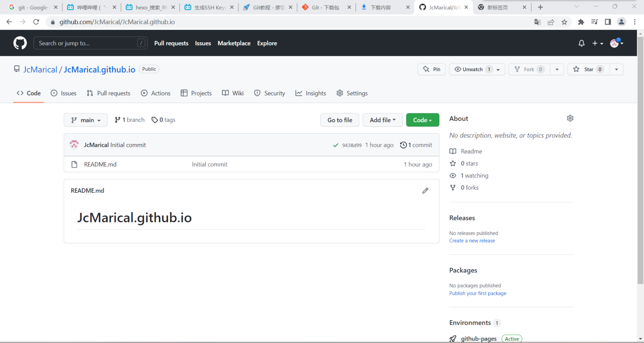644x343 pixels.
Task: Open Chrome profile icon
Action: click(x=621, y=22)
